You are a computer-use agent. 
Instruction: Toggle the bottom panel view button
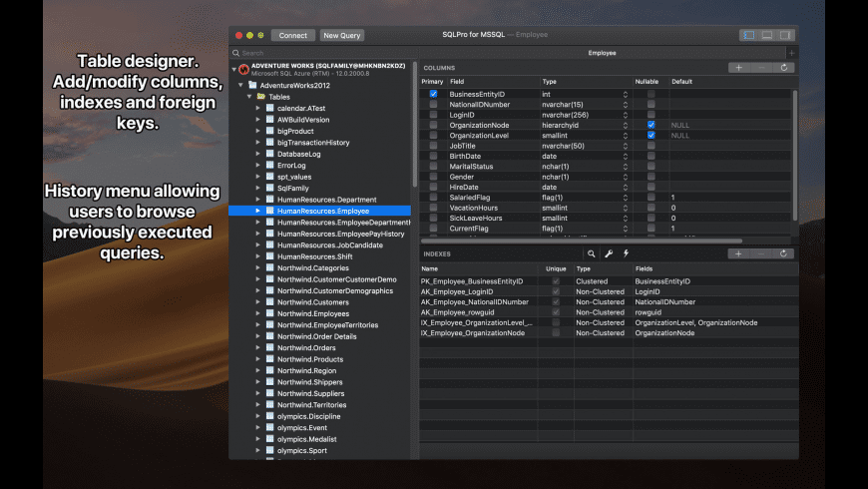point(767,35)
